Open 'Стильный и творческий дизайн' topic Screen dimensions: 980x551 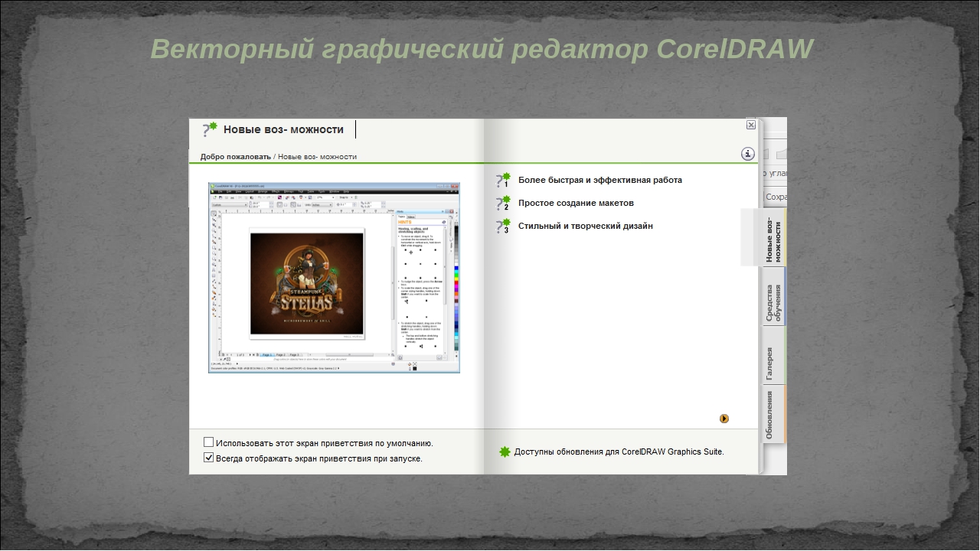[x=586, y=226]
